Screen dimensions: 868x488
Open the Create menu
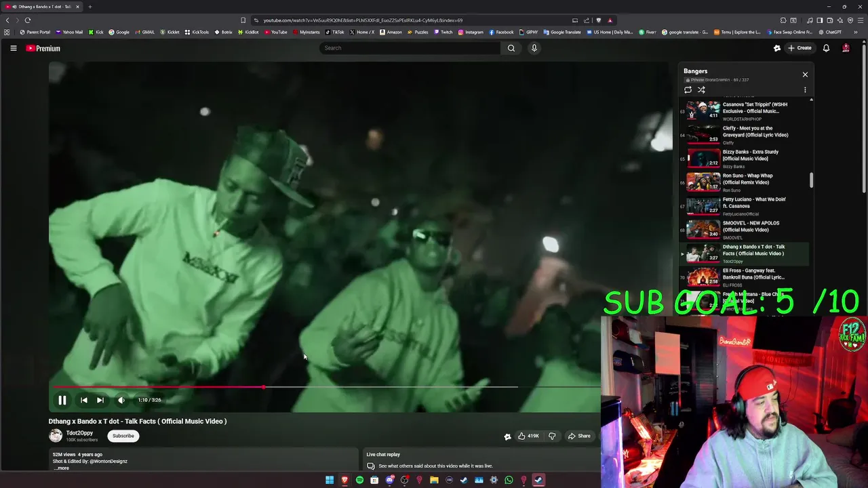tap(800, 48)
